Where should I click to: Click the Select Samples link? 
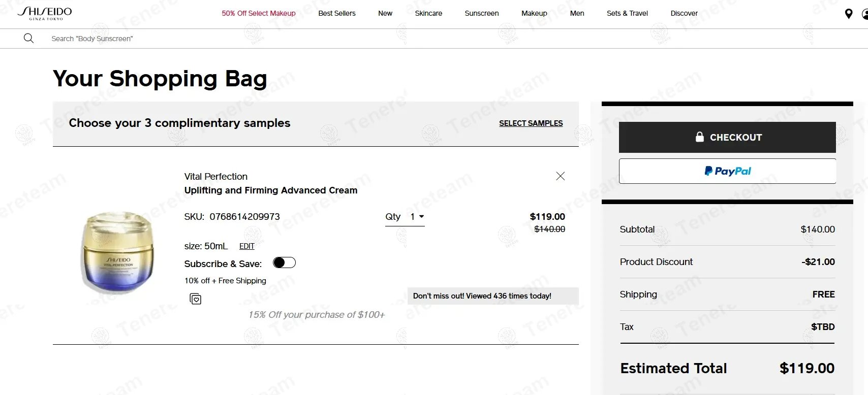[531, 123]
